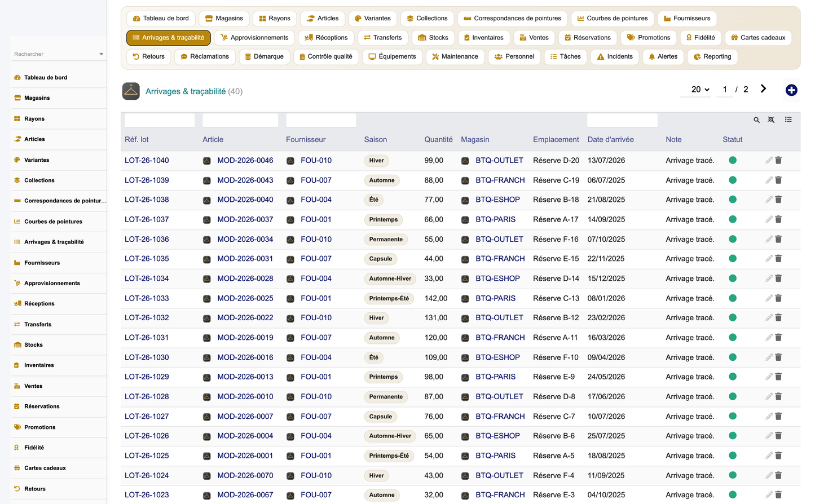Click the Fournisseur filter input
The width and height of the screenshot is (815, 504).
(x=321, y=120)
